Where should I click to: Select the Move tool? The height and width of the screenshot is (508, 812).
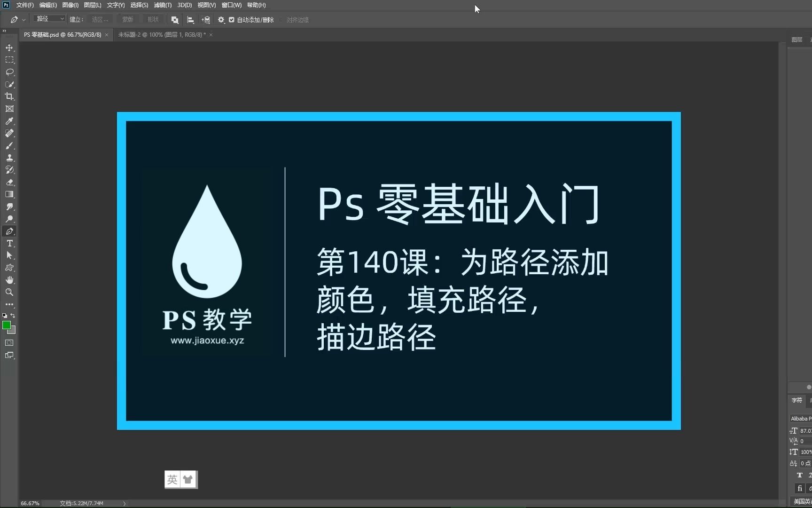point(9,48)
